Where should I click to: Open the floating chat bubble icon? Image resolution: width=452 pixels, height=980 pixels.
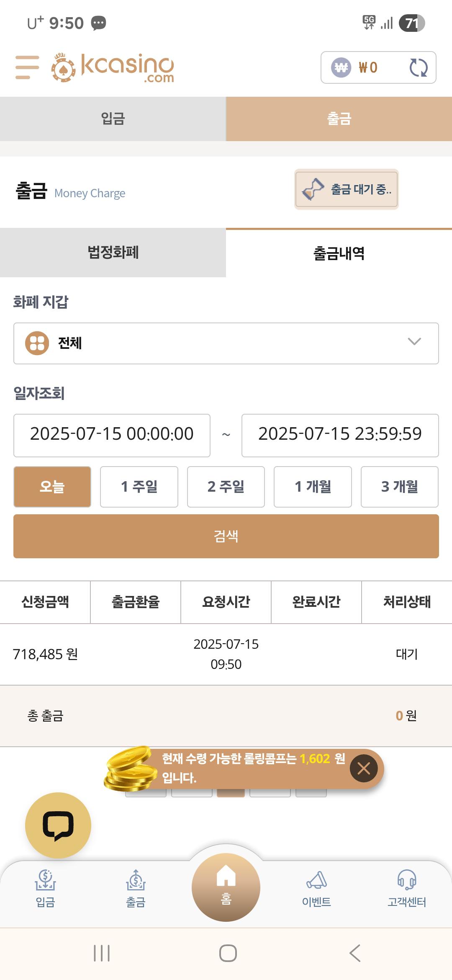pos(58,825)
